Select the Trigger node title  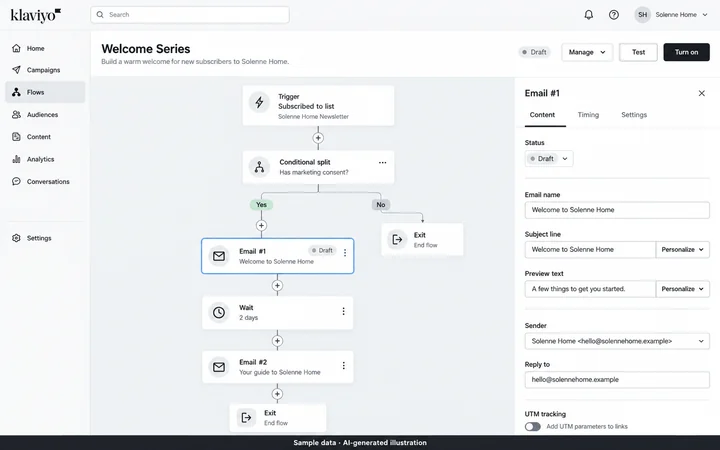(x=289, y=96)
